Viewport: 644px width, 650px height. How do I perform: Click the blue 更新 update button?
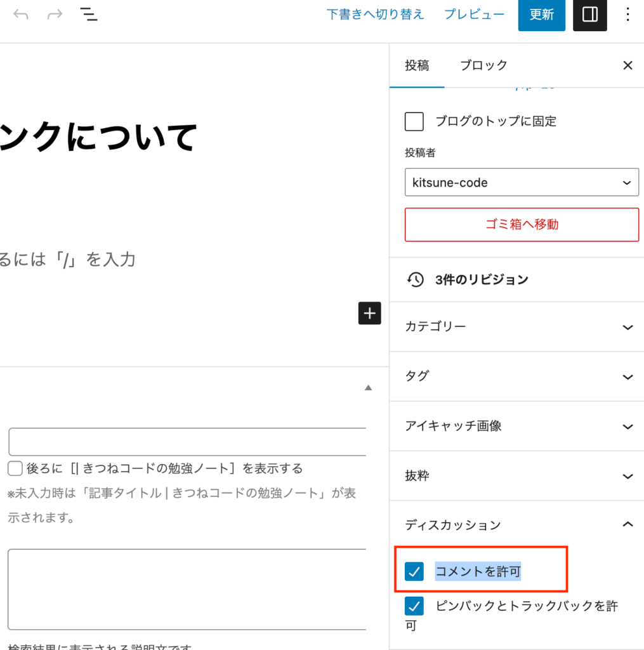[x=542, y=15]
